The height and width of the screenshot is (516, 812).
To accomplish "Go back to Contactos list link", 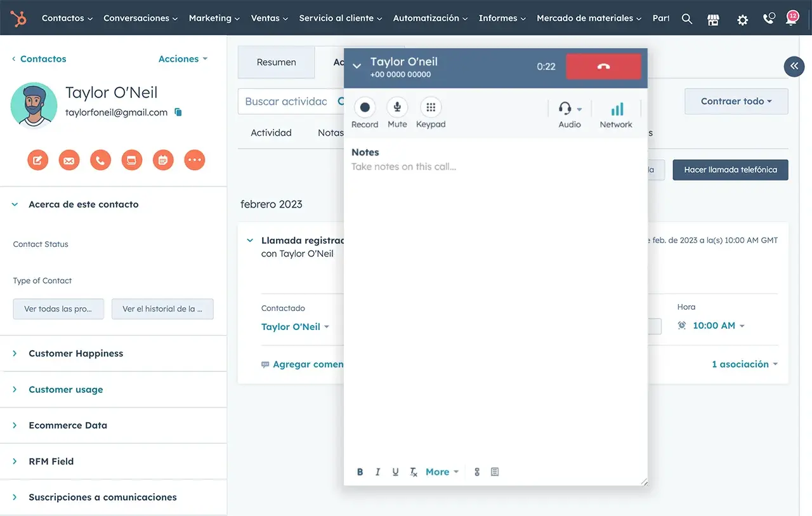I will pyautogui.click(x=39, y=59).
